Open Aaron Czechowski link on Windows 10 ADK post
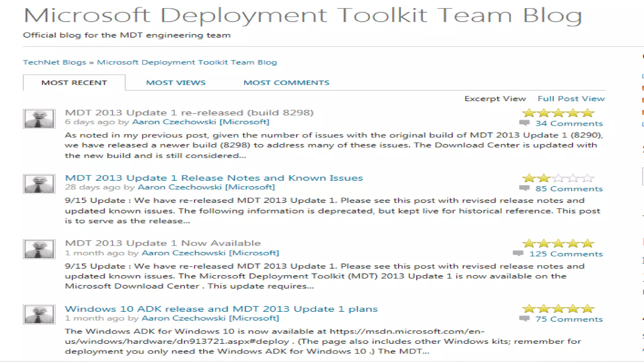The height and width of the screenshot is (362, 644). click(210, 318)
